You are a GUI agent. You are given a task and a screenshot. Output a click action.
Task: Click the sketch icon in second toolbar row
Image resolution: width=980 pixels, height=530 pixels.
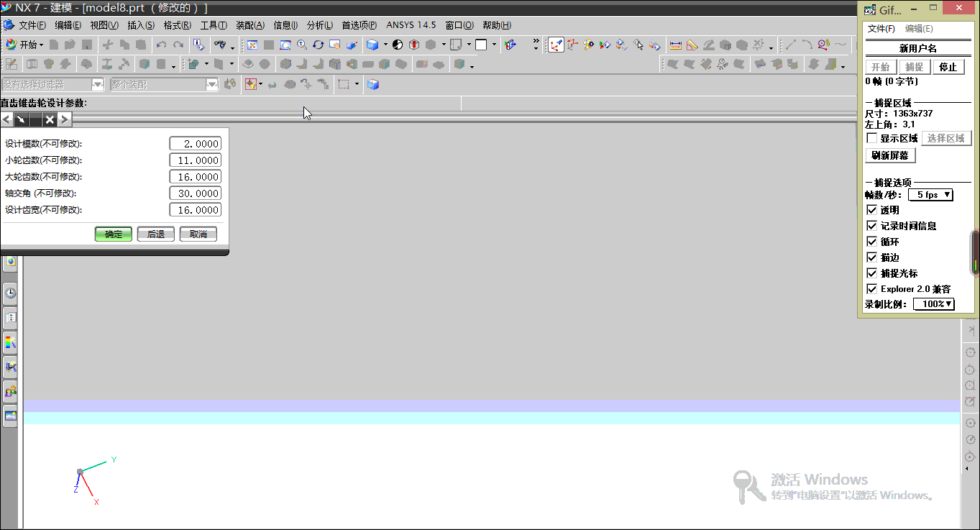tap(11, 64)
